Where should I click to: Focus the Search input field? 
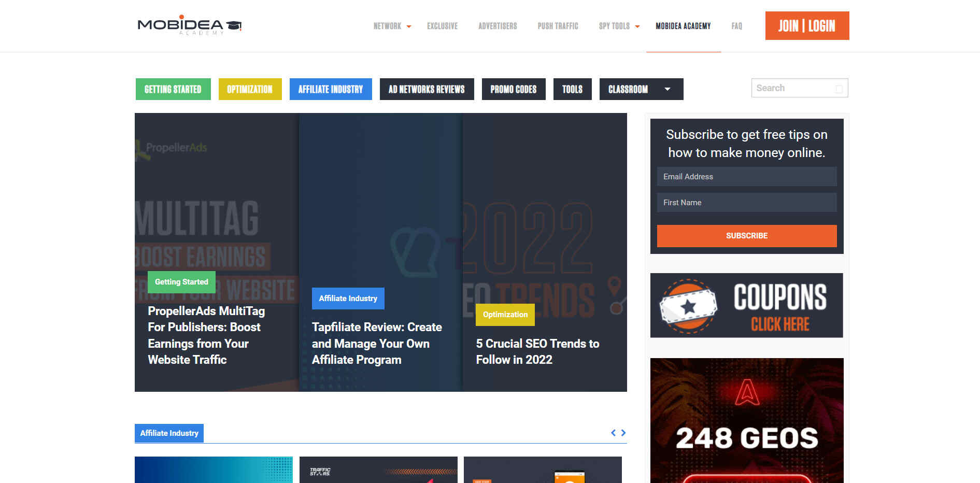tap(799, 88)
